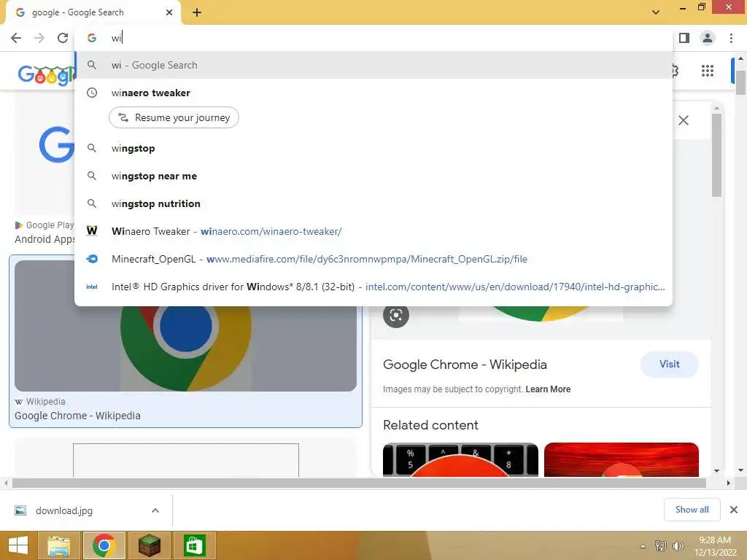
Task: Open the Google apps grid icon
Action: click(708, 71)
